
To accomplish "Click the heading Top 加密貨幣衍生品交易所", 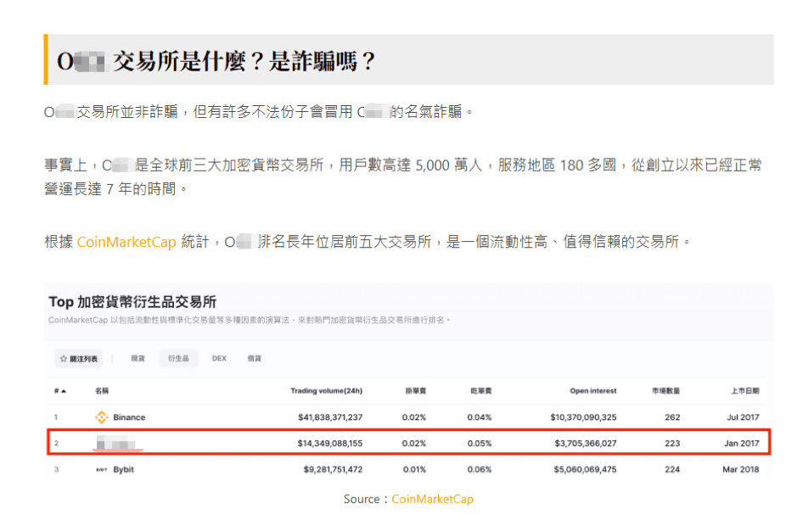I will coord(132,302).
